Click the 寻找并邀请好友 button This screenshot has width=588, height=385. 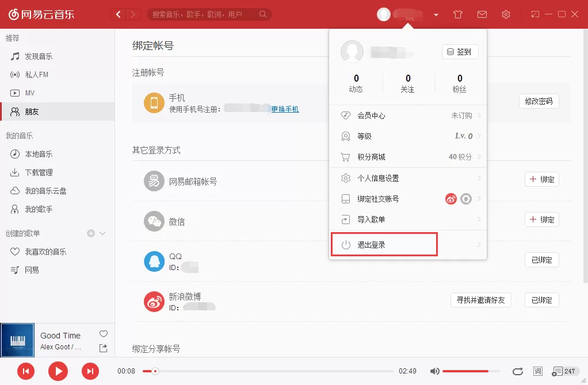(481, 300)
